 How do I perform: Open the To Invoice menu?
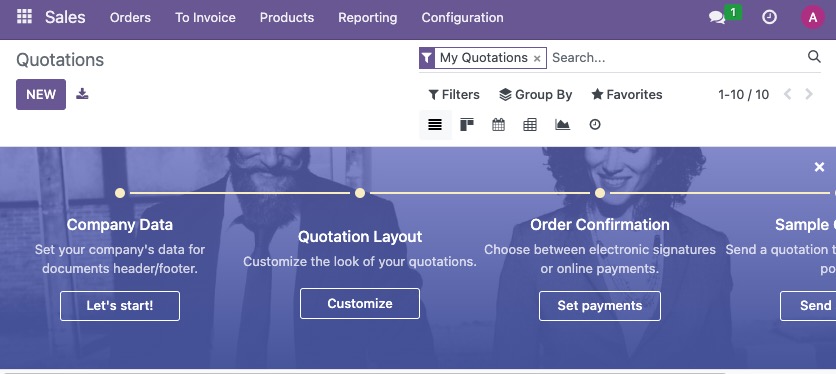coord(205,18)
